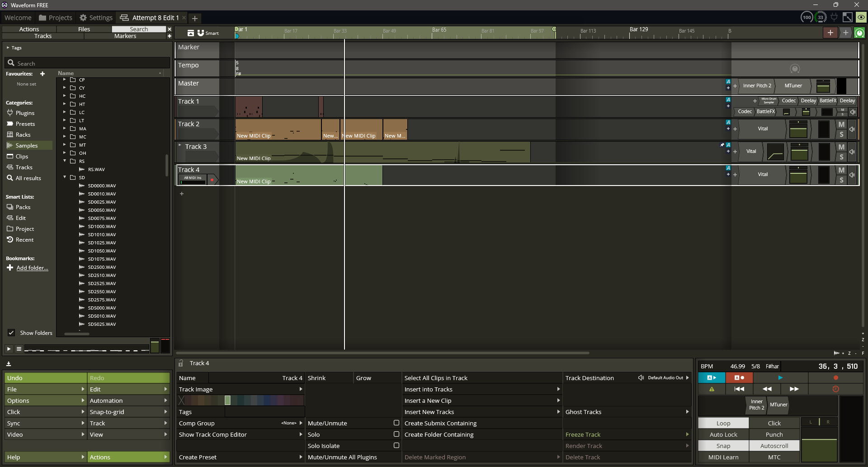Tick the Solo Isolate checkbox
Image resolution: width=868 pixels, height=467 pixels.
click(x=396, y=445)
